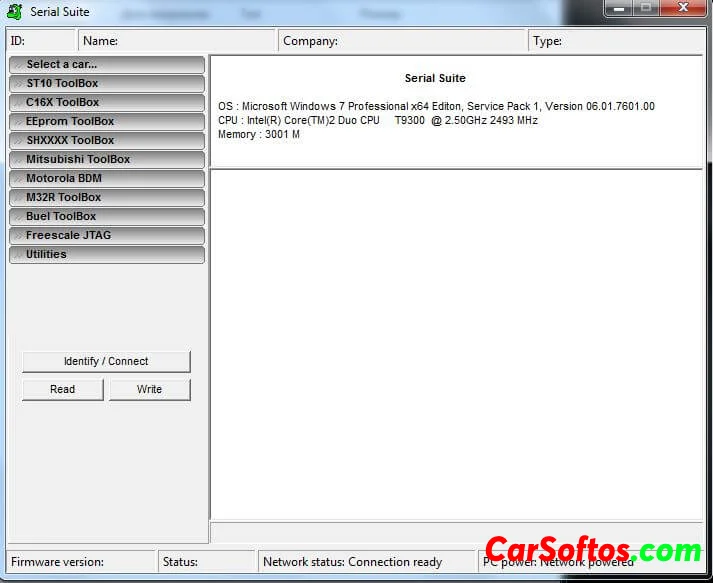The image size is (713, 583).
Task: Click the Company field in the header
Action: pos(402,41)
